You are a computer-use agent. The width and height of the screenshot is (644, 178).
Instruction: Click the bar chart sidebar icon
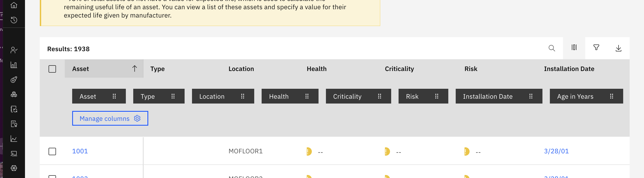(x=14, y=65)
